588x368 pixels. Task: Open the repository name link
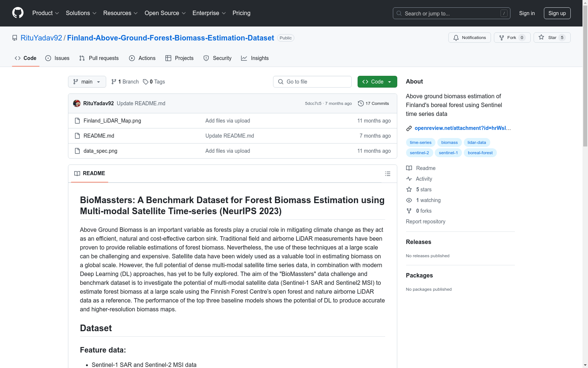point(171,38)
